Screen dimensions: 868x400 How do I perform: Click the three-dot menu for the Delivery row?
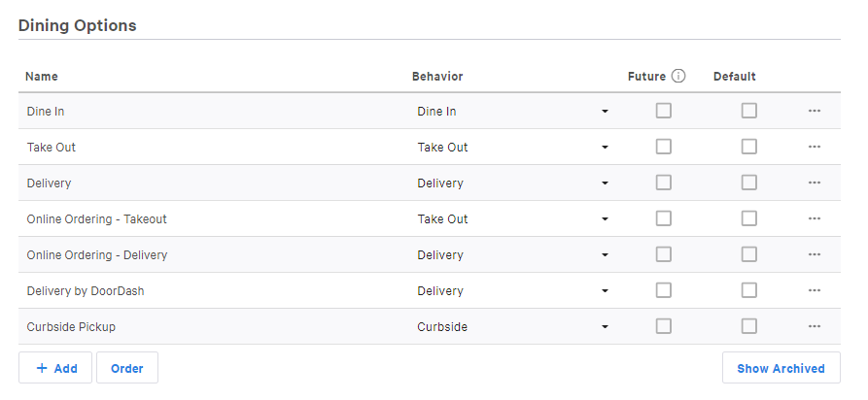815,183
